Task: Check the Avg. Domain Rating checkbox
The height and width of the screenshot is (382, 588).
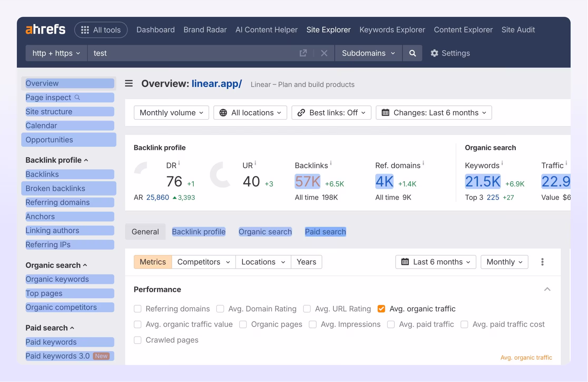Action: coord(220,308)
